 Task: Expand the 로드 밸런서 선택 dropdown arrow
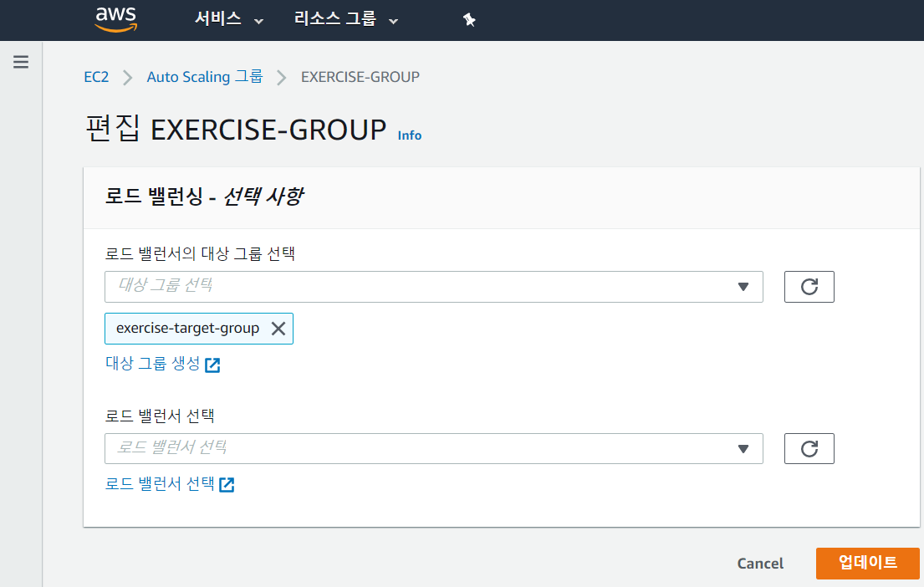(x=743, y=449)
